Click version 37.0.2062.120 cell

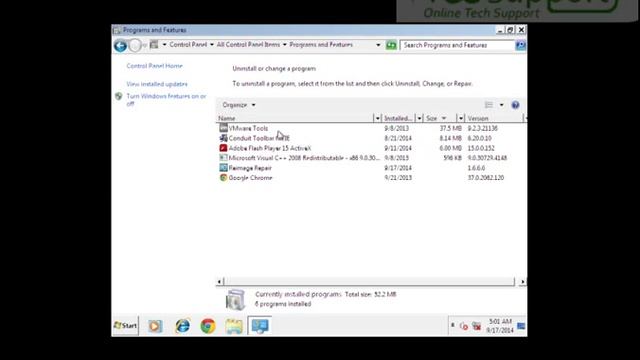[x=486, y=178]
